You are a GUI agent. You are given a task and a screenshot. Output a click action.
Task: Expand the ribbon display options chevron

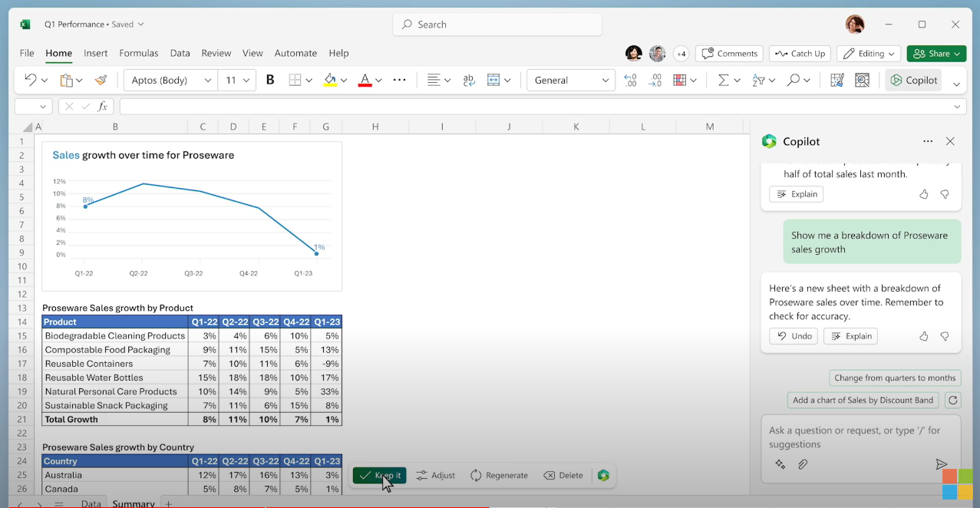click(956, 84)
